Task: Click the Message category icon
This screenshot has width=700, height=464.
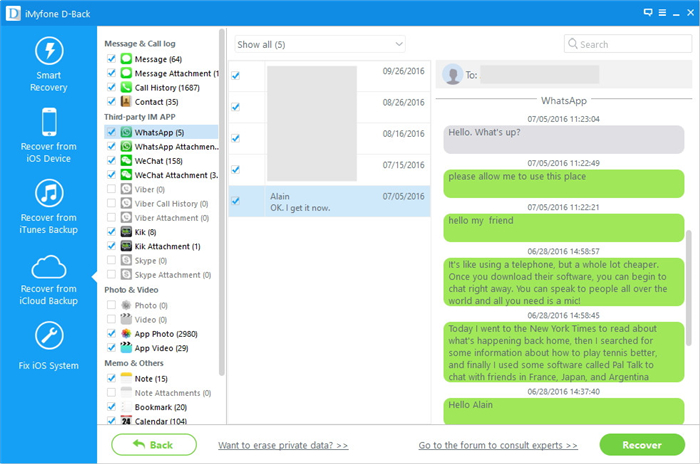Action: (126, 59)
